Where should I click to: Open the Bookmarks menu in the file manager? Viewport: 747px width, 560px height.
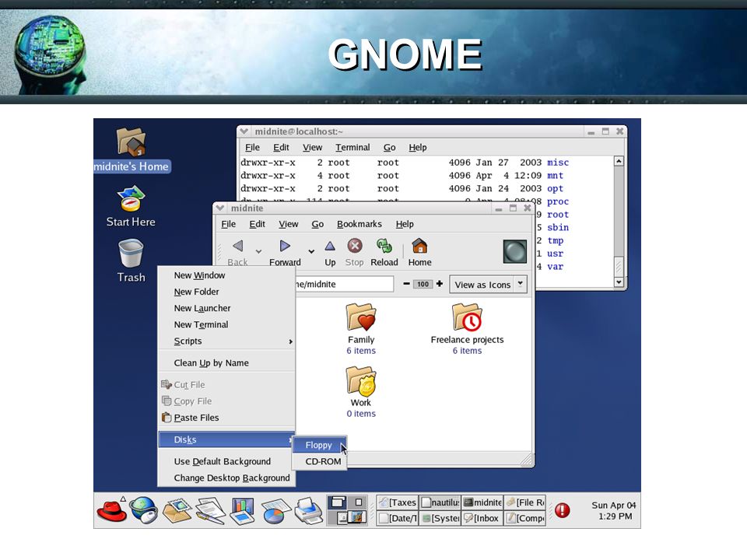point(359,224)
